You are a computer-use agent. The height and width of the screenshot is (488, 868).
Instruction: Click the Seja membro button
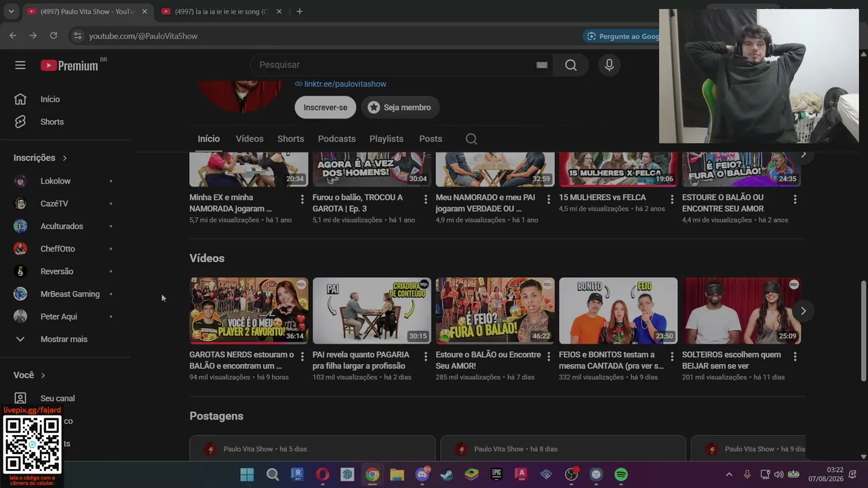point(400,107)
